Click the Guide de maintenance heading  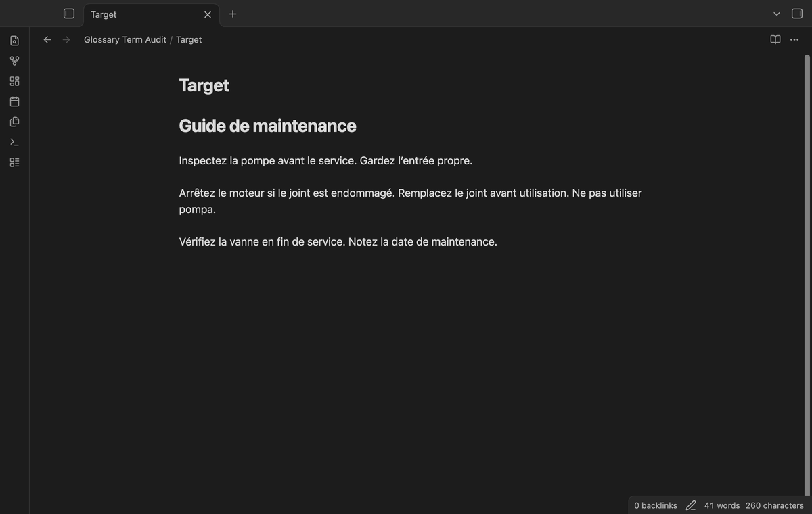[x=267, y=126]
